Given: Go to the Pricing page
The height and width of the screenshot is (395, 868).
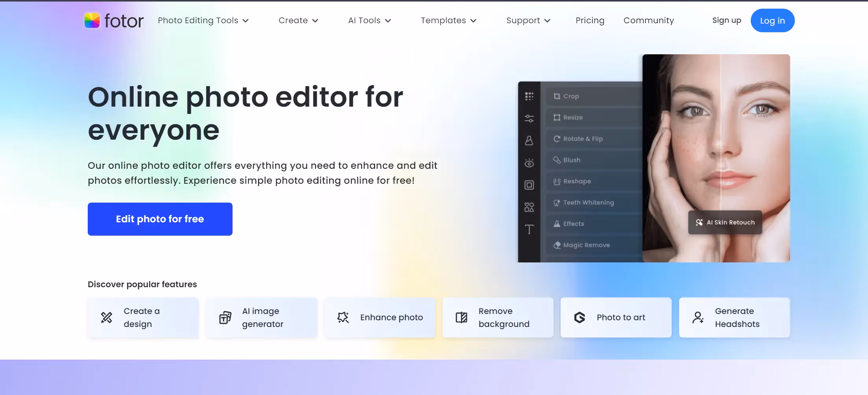Looking at the screenshot, I should (590, 20).
